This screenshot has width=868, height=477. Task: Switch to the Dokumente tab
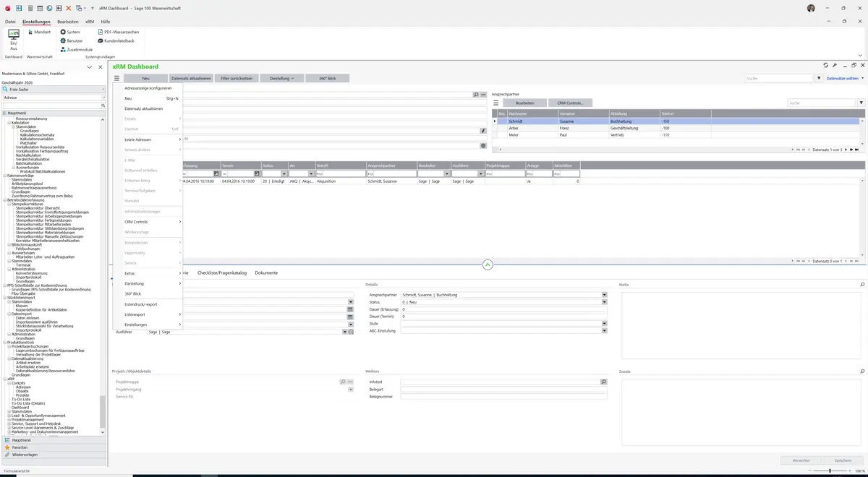point(266,273)
